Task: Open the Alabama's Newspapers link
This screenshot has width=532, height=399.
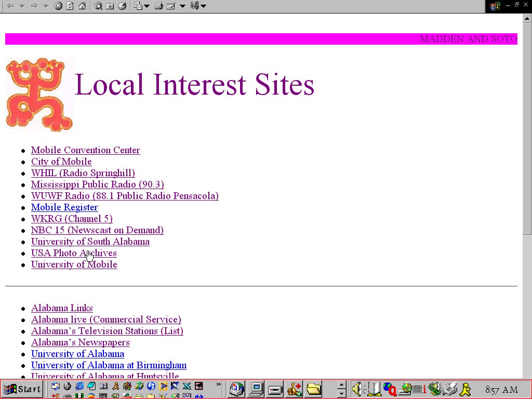Action: click(80, 342)
